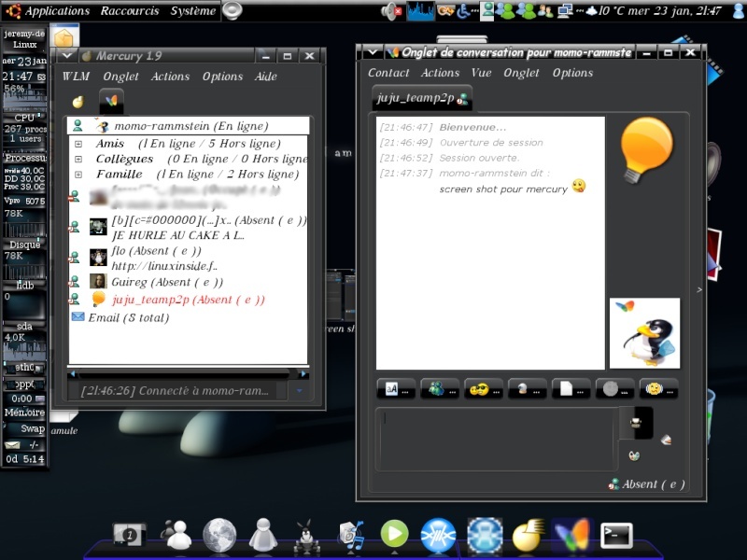Click the Connecté à momo-ram status bar
Screen dimensions: 747x560
(176, 391)
